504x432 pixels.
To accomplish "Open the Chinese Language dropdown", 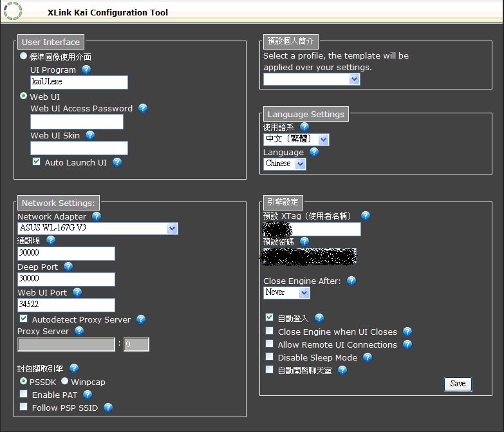I will click(285, 164).
